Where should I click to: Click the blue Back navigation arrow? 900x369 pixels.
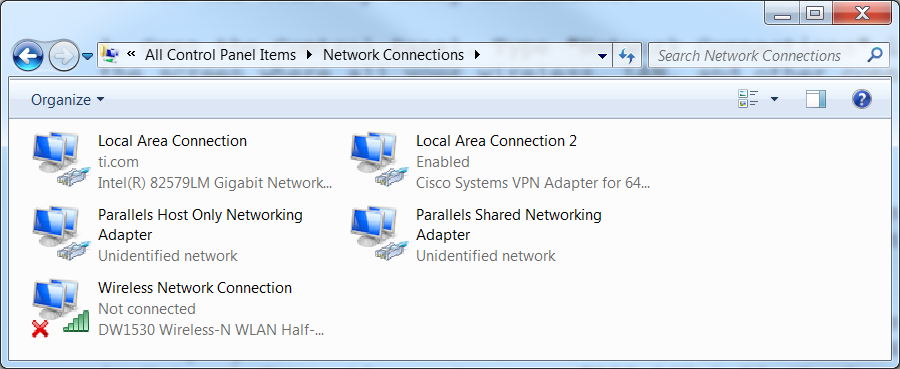pyautogui.click(x=28, y=56)
